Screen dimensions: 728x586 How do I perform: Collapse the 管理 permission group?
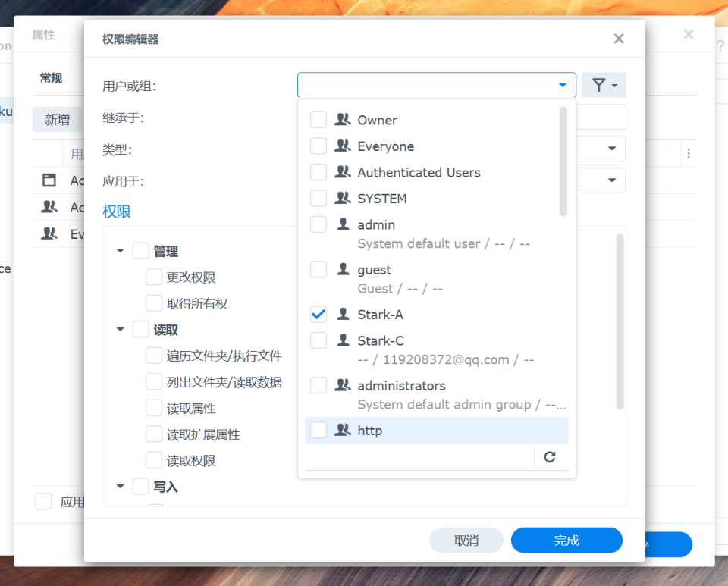pyautogui.click(x=120, y=251)
